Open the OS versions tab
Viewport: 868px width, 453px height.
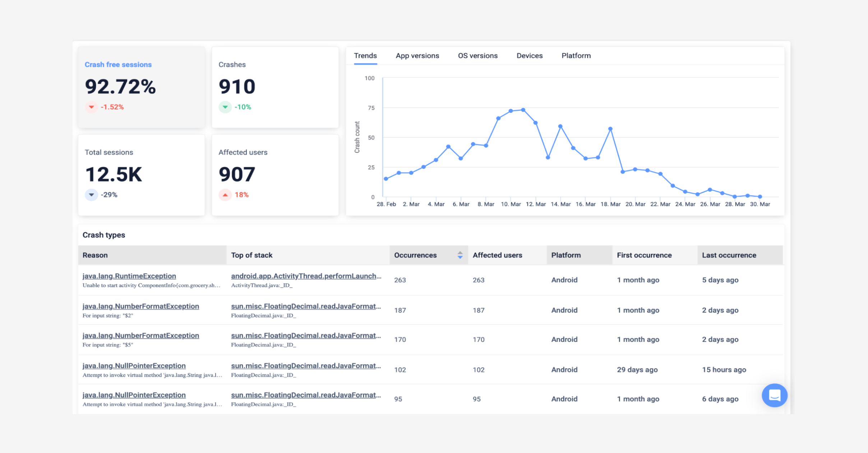point(477,56)
